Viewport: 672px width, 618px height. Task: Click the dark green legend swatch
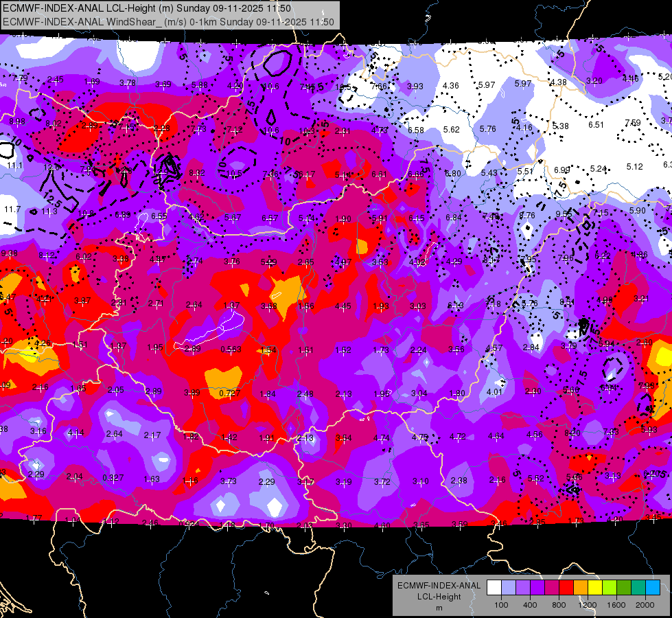[624, 588]
